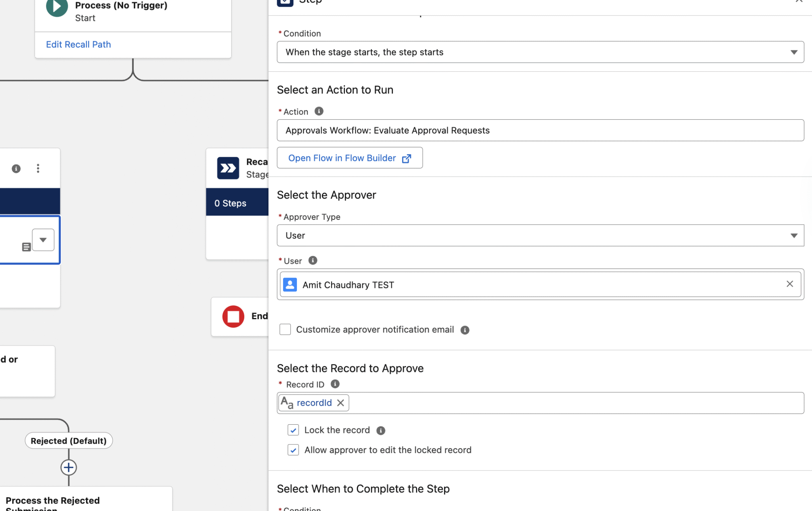Open the Approver Type dropdown
The width and height of the screenshot is (812, 511).
pos(794,235)
